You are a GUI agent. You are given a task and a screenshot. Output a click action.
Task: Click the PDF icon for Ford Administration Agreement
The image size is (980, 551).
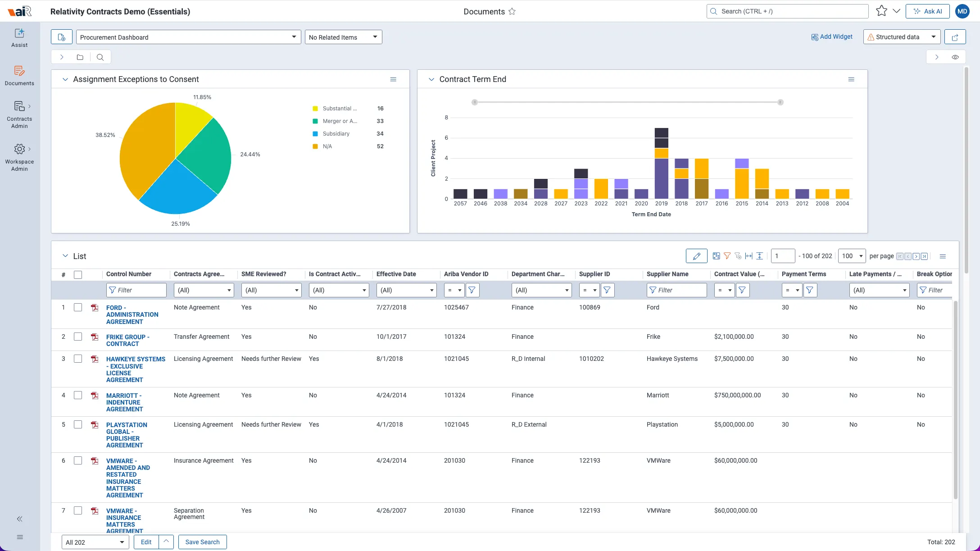tap(95, 308)
